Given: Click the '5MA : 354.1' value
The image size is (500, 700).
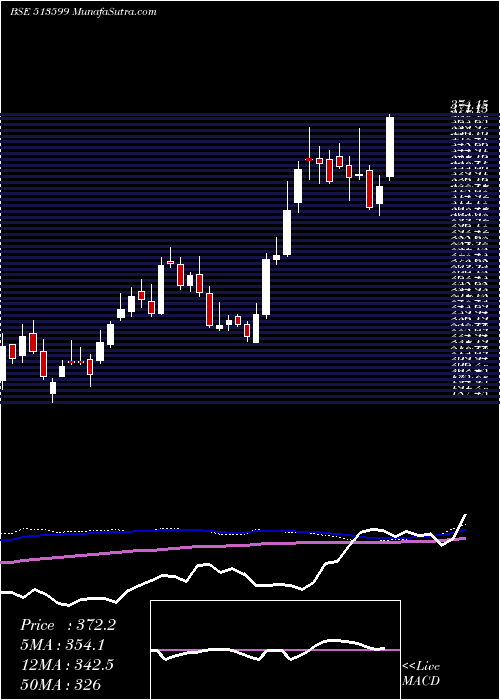Looking at the screenshot, I should coord(65,645).
